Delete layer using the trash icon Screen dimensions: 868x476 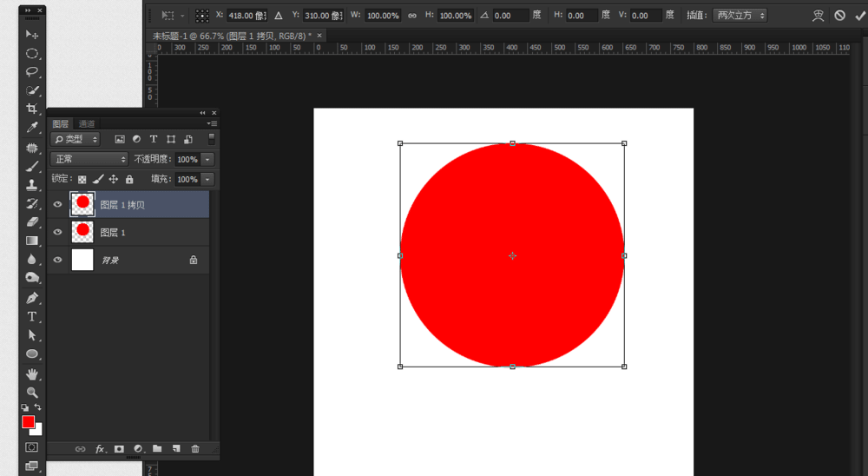pyautogui.click(x=195, y=449)
